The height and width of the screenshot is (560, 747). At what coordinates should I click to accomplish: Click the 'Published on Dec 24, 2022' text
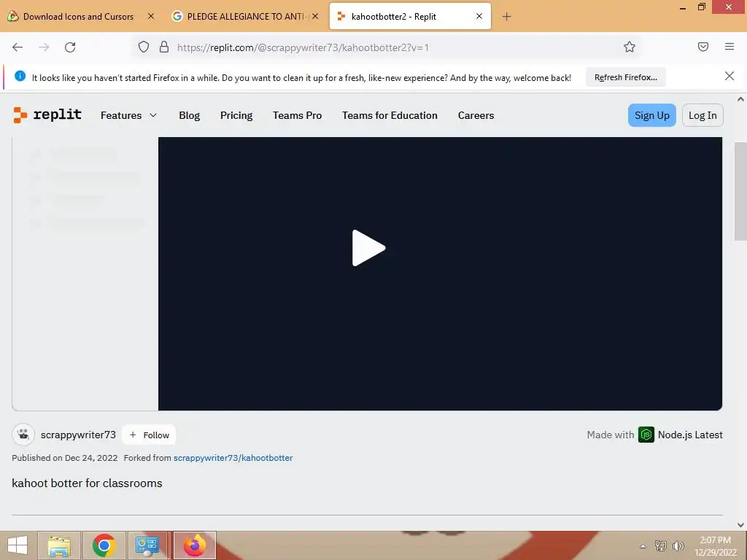click(x=65, y=458)
